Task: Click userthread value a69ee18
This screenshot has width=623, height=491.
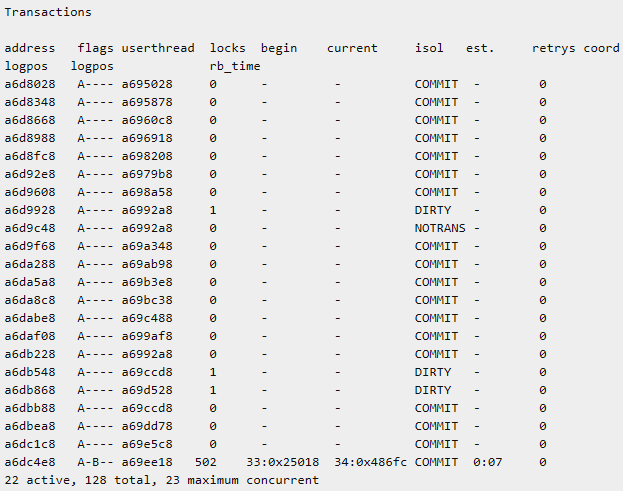Action: pyautogui.click(x=147, y=462)
